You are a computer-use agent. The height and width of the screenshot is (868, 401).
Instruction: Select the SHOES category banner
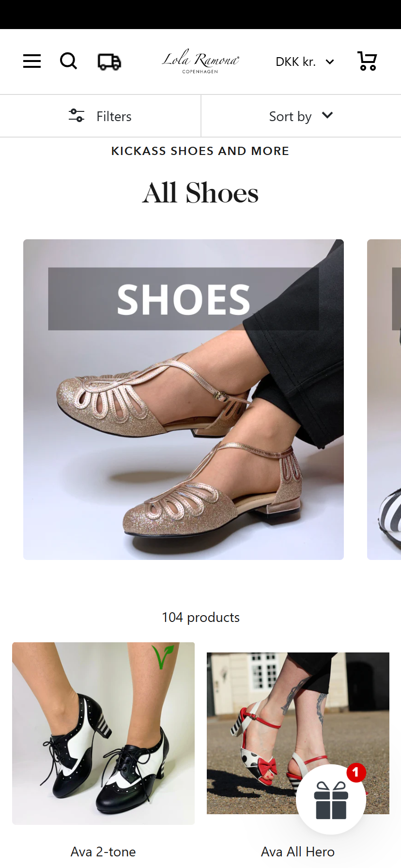pyautogui.click(x=184, y=400)
